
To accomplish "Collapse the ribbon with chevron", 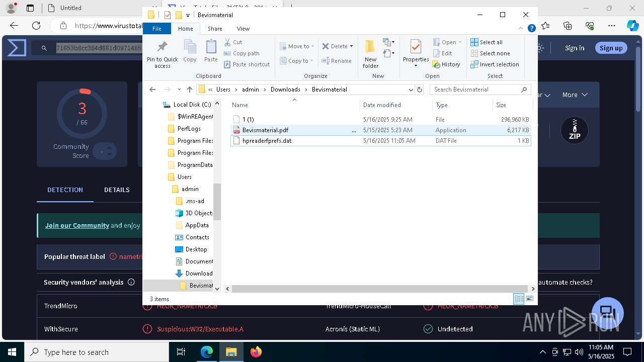I will point(521,29).
